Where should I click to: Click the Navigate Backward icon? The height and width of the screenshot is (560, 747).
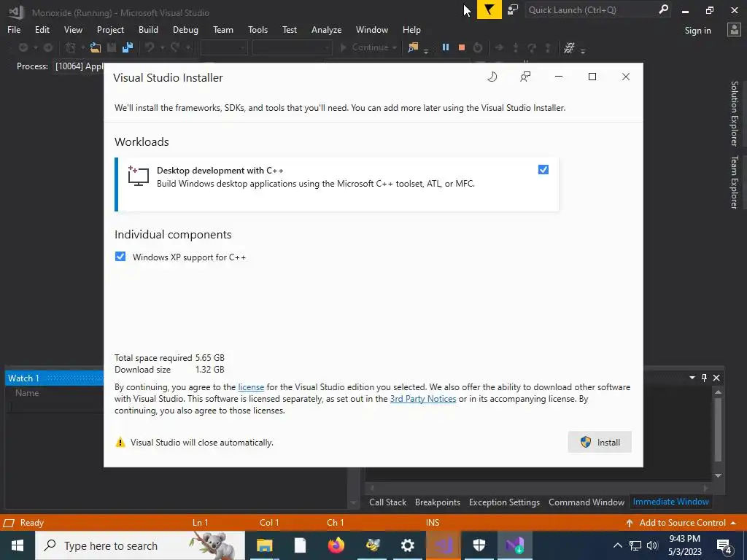(23, 47)
